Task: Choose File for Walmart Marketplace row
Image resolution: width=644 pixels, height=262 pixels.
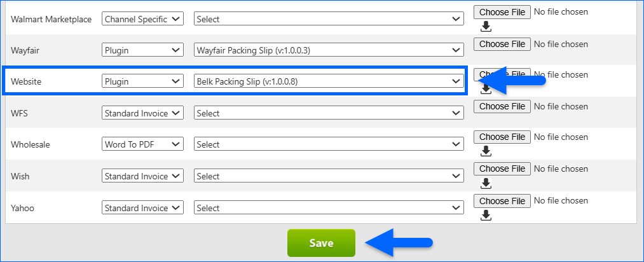Action: point(502,12)
